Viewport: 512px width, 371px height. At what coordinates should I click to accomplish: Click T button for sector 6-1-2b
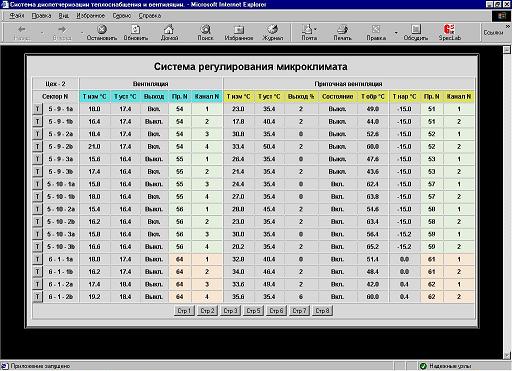pyautogui.click(x=38, y=297)
